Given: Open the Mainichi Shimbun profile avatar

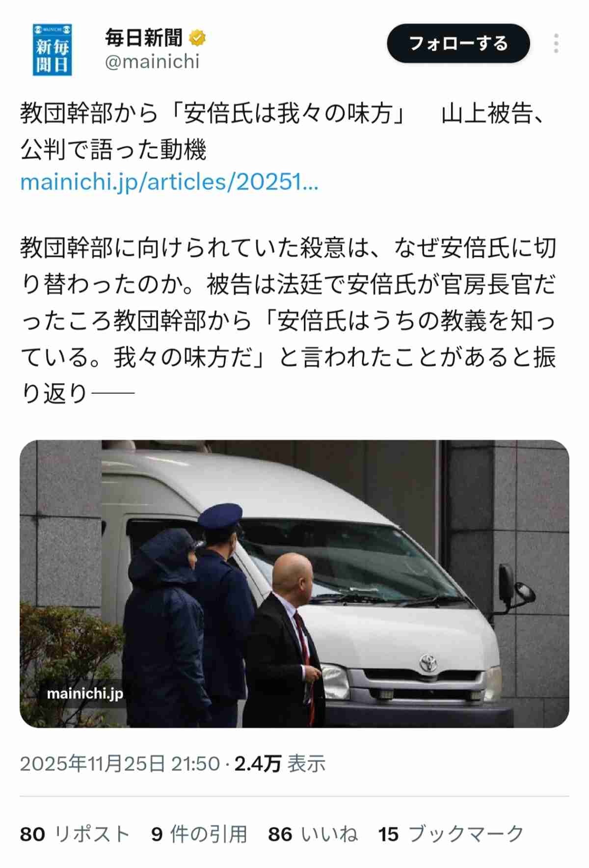Looking at the screenshot, I should (x=53, y=50).
